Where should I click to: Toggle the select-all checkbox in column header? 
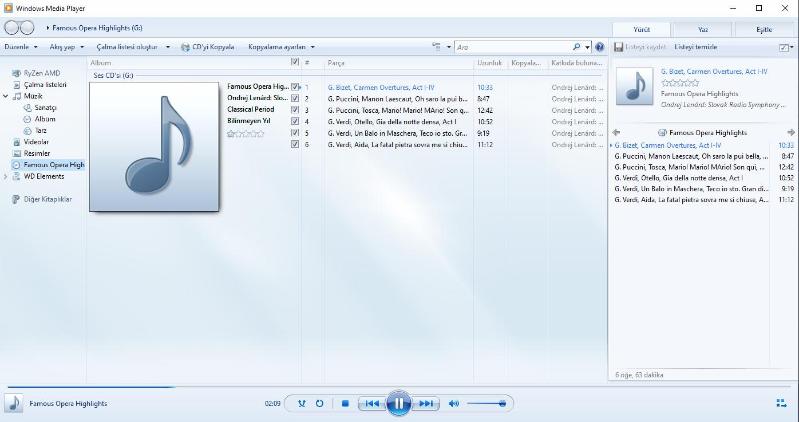click(x=295, y=62)
